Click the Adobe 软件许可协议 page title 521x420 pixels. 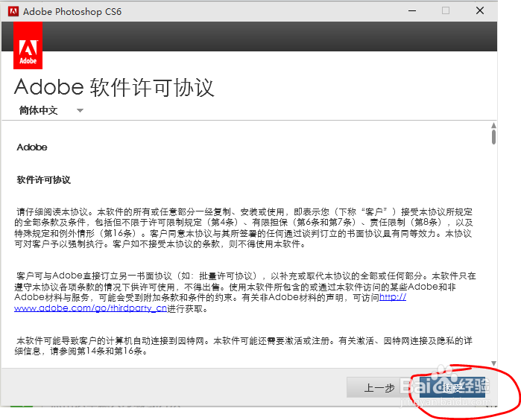point(114,87)
